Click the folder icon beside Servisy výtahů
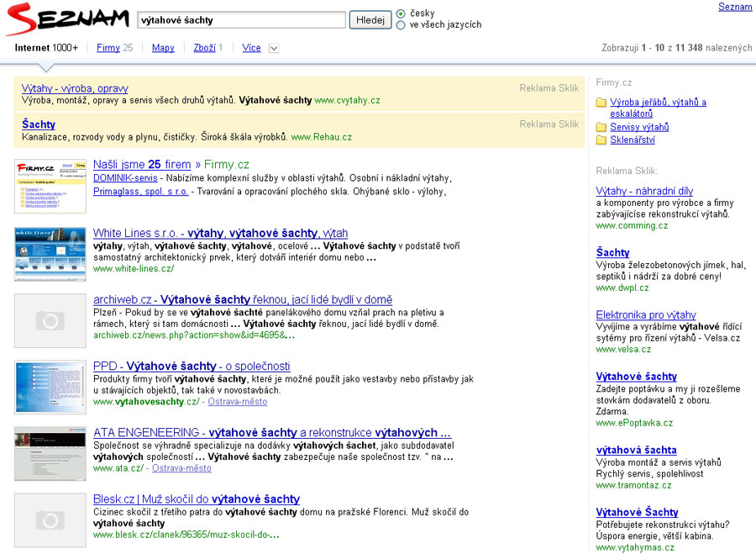Screen dimensions: 756x554 pos(601,127)
